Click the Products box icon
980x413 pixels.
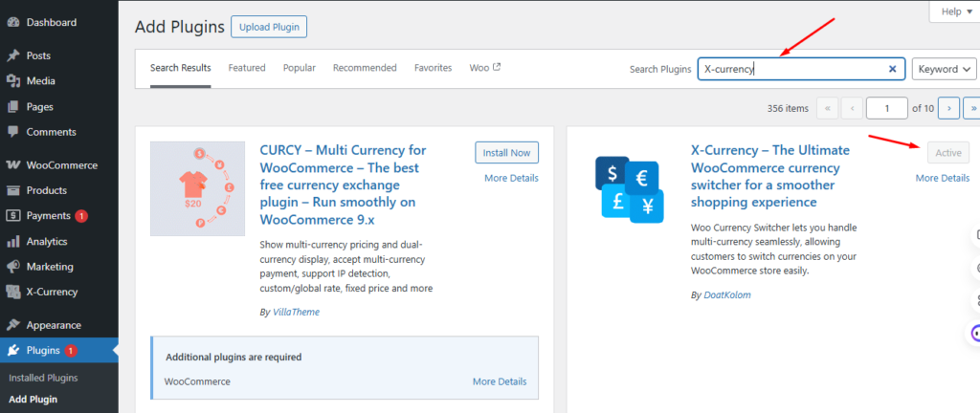pos(13,190)
